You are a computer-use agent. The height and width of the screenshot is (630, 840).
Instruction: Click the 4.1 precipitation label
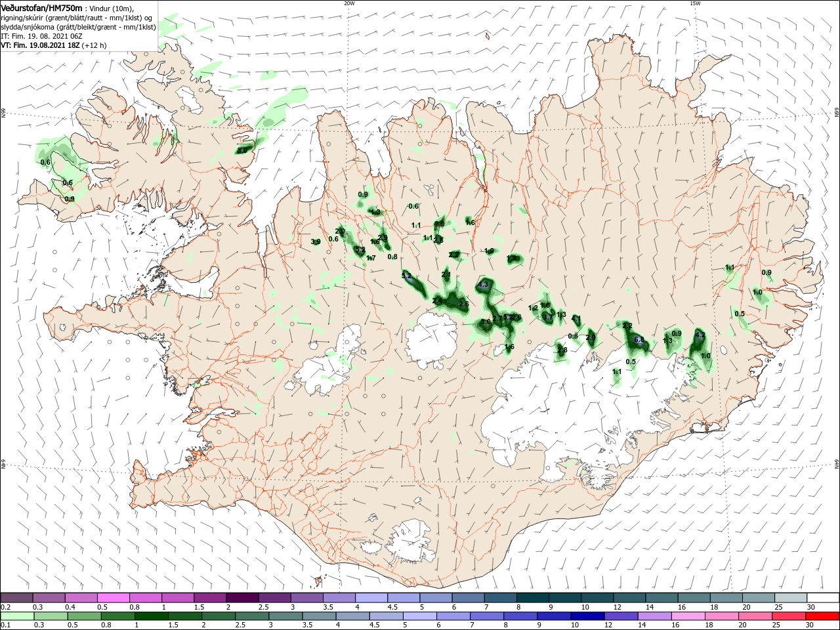pos(576,319)
